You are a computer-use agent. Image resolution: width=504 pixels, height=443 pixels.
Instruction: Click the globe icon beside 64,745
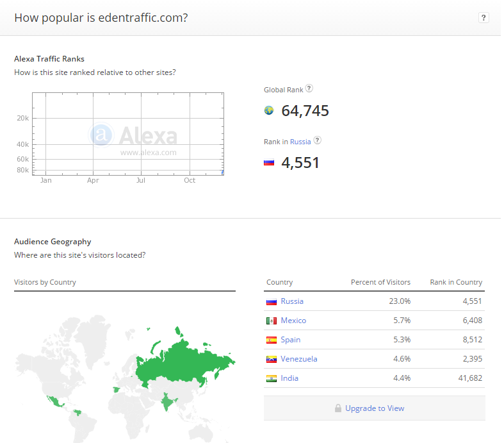[269, 111]
